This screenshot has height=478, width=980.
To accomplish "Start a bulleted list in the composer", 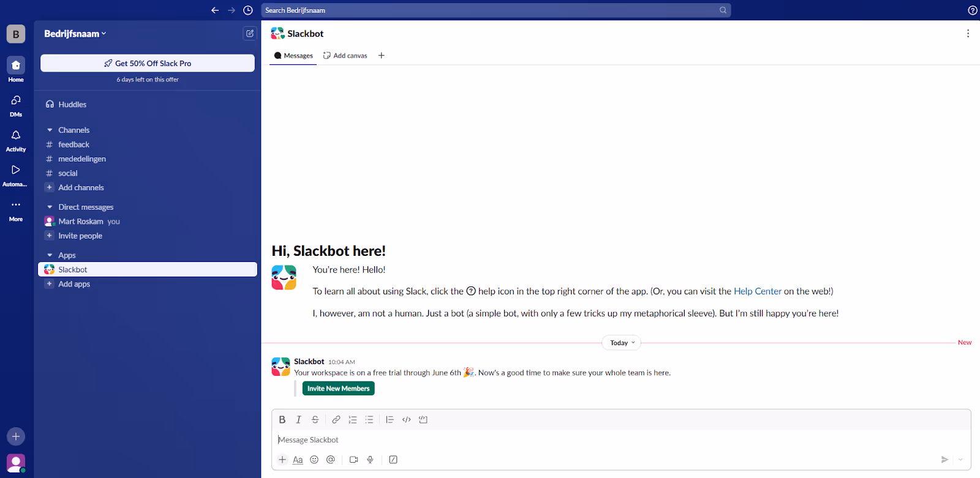I will [369, 420].
